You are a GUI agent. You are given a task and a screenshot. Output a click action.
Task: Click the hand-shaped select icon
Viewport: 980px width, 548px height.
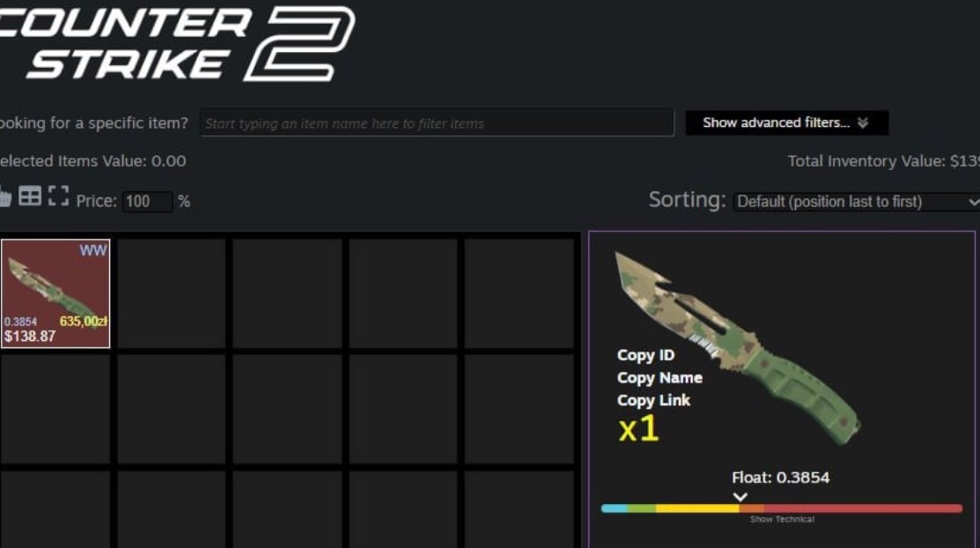click(x=5, y=197)
